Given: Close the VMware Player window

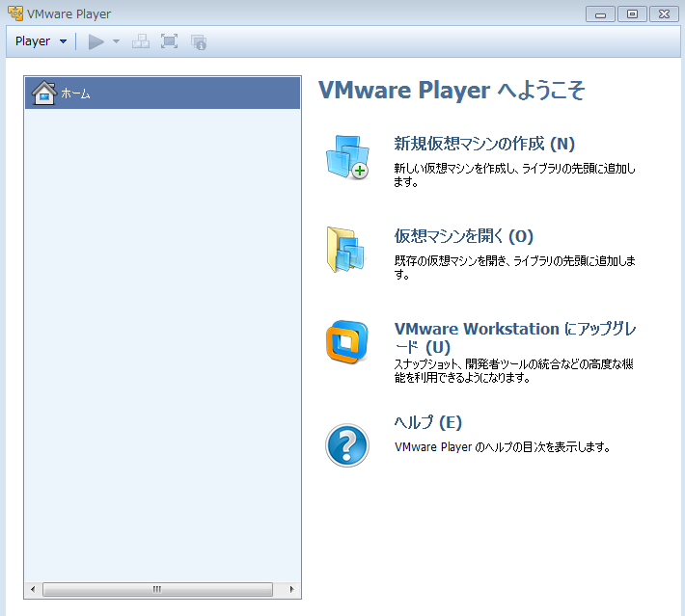Looking at the screenshot, I should coord(664,14).
